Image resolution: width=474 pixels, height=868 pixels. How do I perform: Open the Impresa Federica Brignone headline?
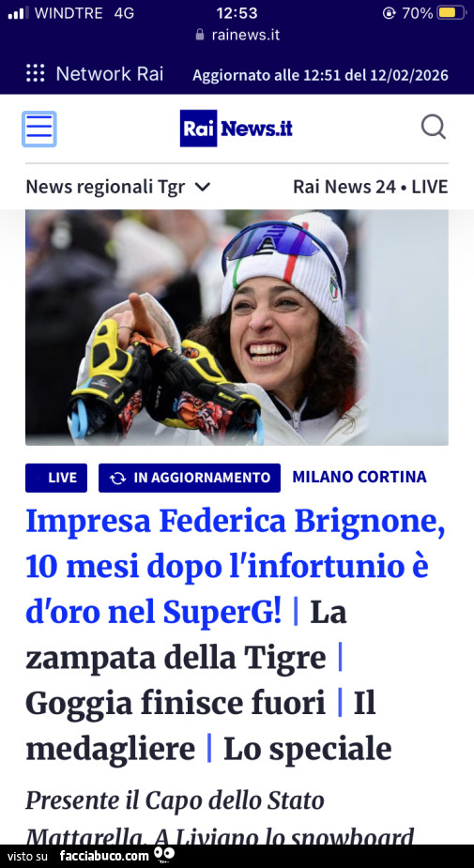point(236,566)
